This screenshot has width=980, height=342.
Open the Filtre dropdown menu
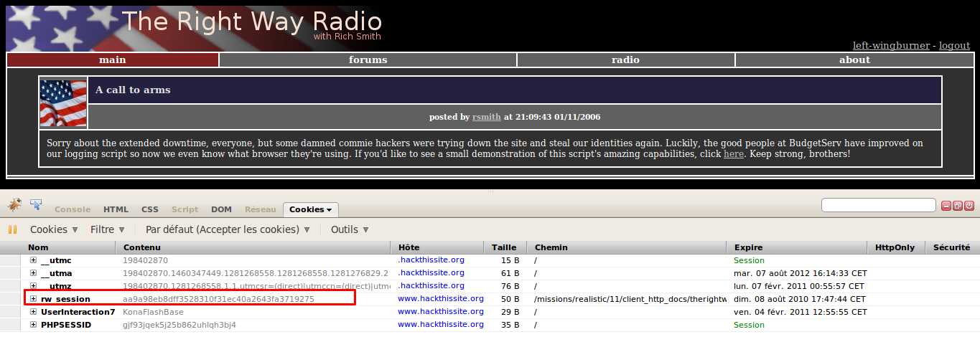pyautogui.click(x=108, y=230)
